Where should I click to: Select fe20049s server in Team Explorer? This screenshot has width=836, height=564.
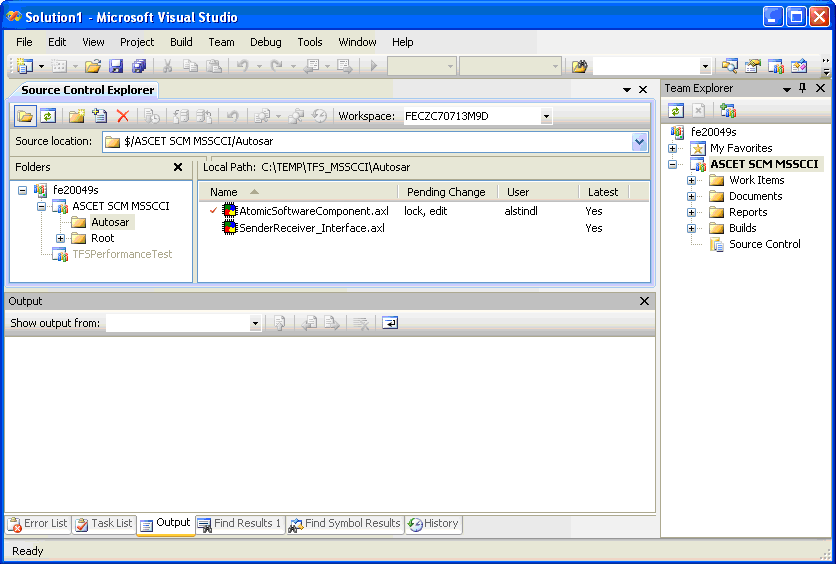coord(713,132)
